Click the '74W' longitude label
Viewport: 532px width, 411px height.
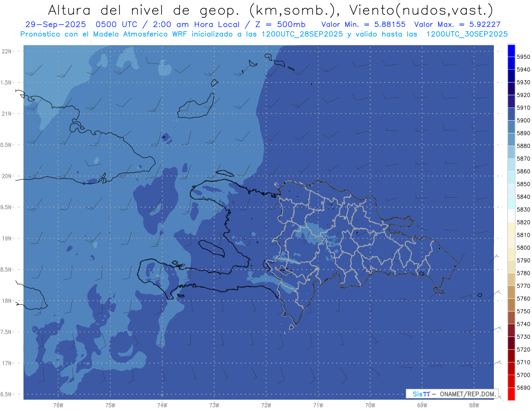pos(162,405)
